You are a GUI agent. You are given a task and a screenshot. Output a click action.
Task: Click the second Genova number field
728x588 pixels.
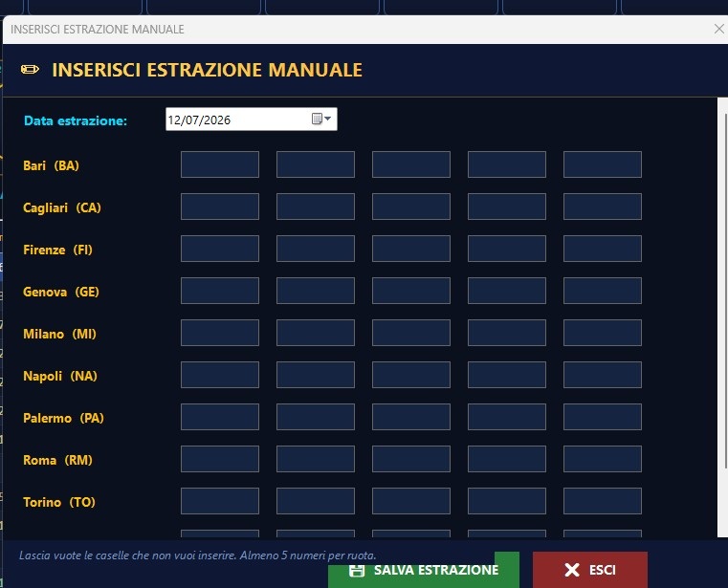[316, 291]
